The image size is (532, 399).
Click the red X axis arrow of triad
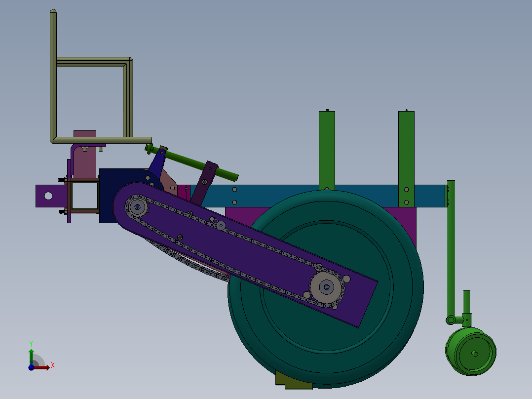coord(41,367)
